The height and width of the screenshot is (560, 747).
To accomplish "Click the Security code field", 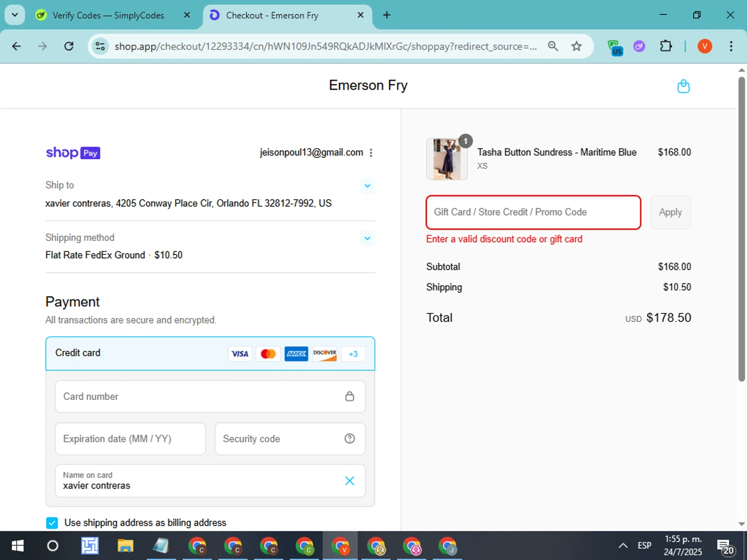I will coord(290,439).
